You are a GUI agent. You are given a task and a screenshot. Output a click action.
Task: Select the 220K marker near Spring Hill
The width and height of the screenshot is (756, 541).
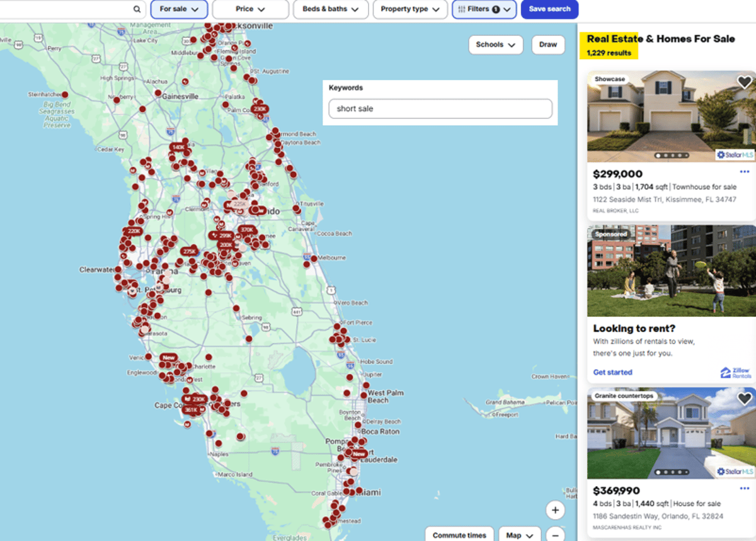pos(134,231)
